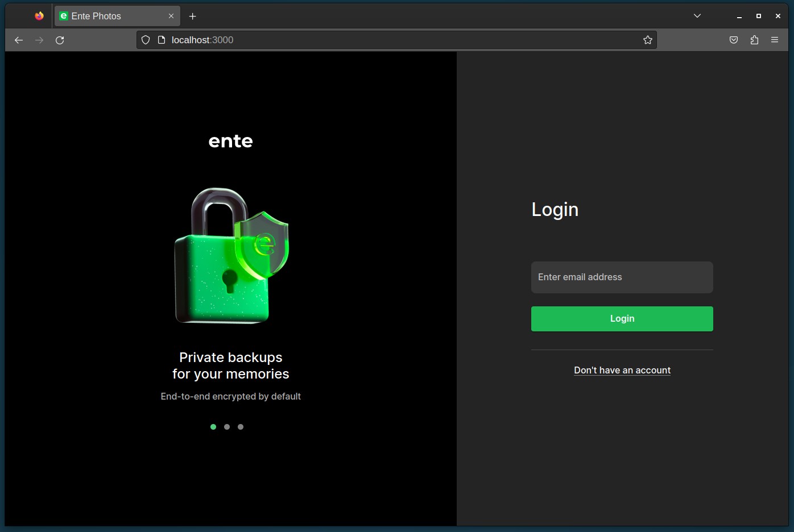Click the ente logo text
This screenshot has height=532, width=794.
pos(231,141)
